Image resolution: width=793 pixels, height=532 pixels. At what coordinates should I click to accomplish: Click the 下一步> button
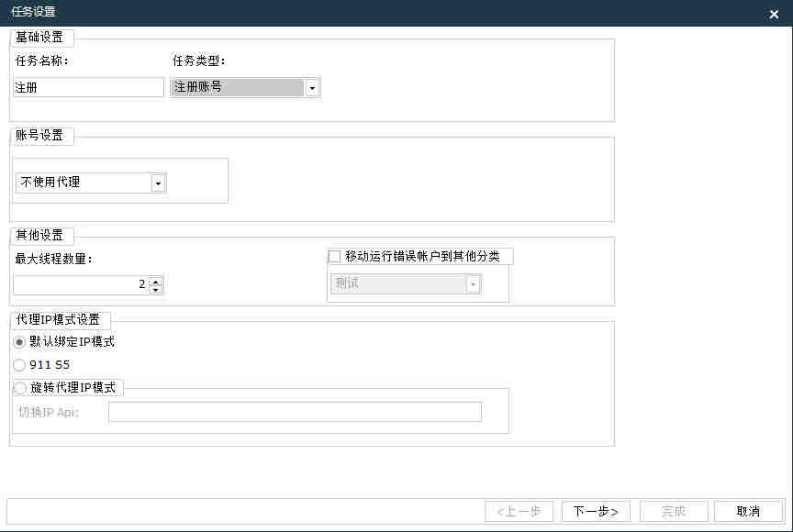(596, 511)
